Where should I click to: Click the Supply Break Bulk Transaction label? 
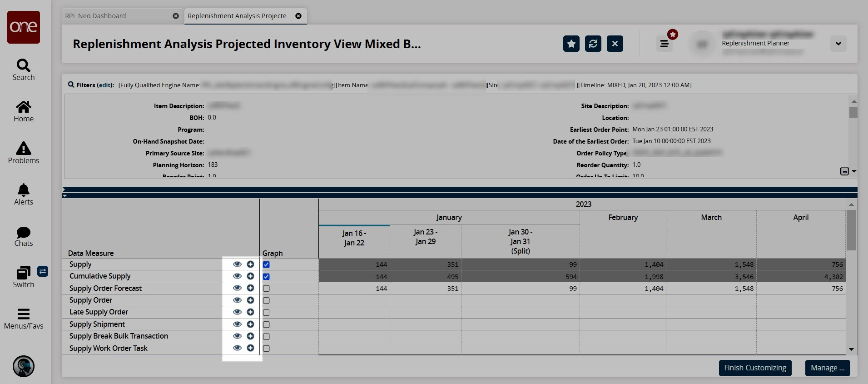(x=119, y=336)
